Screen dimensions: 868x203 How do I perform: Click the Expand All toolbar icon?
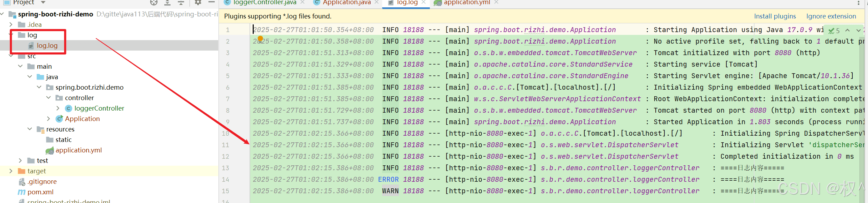coord(167,2)
